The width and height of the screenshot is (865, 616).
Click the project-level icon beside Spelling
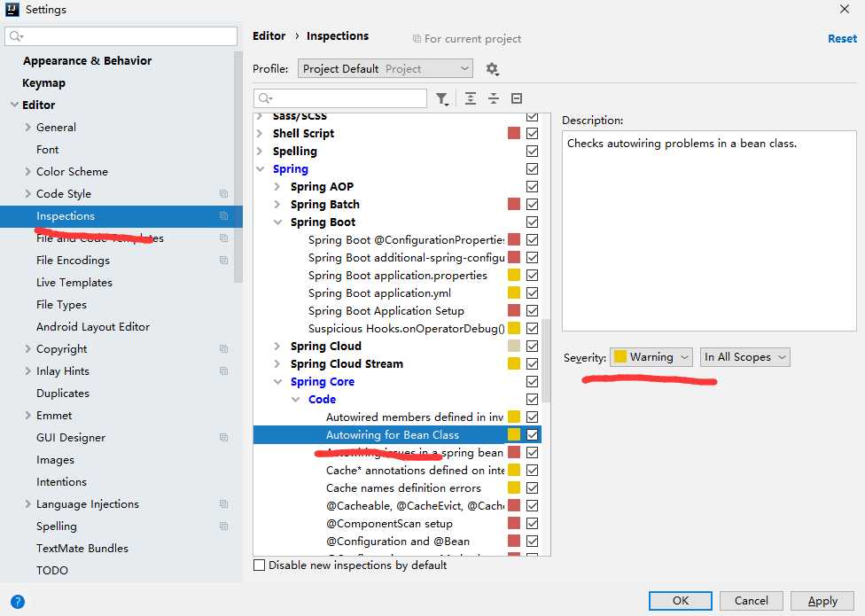coord(223,526)
